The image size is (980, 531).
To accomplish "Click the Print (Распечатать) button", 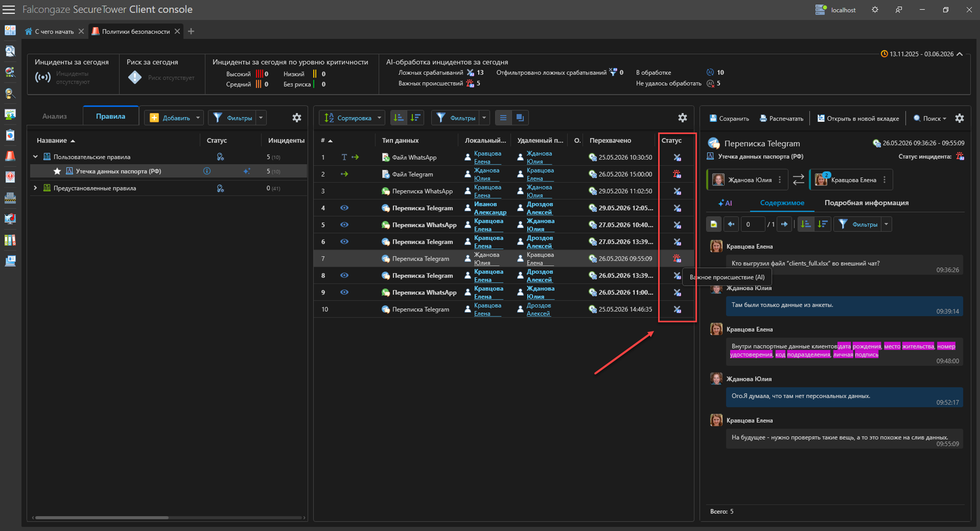I will [781, 118].
